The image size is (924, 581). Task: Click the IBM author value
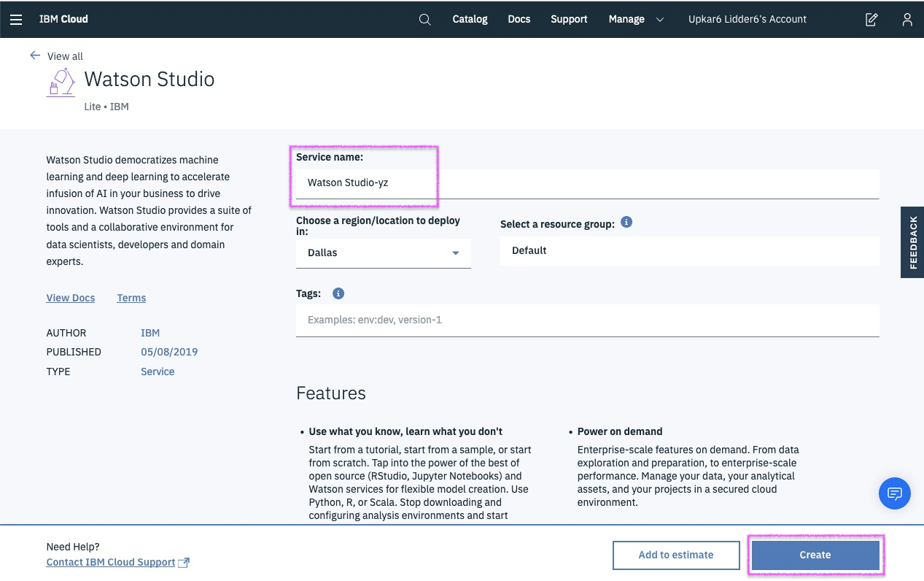150,333
